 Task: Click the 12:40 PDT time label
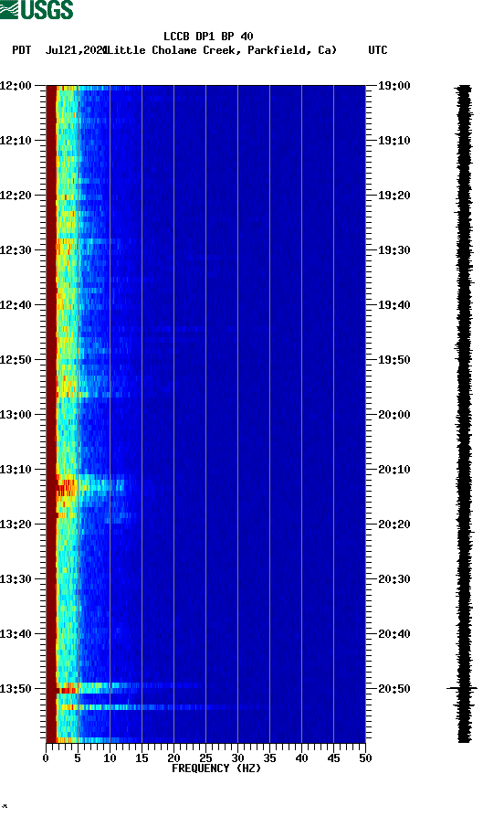pos(16,304)
